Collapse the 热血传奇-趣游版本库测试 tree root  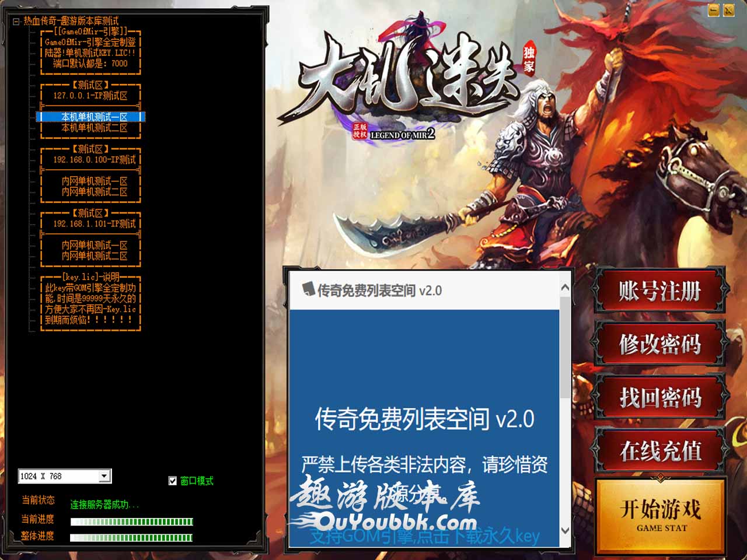16,22
